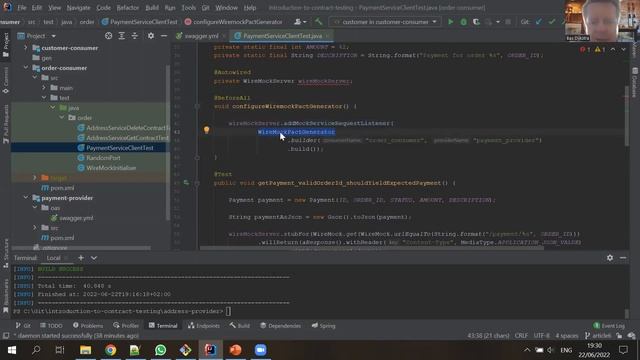Screen dimensions: 640x360
Task: Select the Local terminal tab
Action: 53,258
